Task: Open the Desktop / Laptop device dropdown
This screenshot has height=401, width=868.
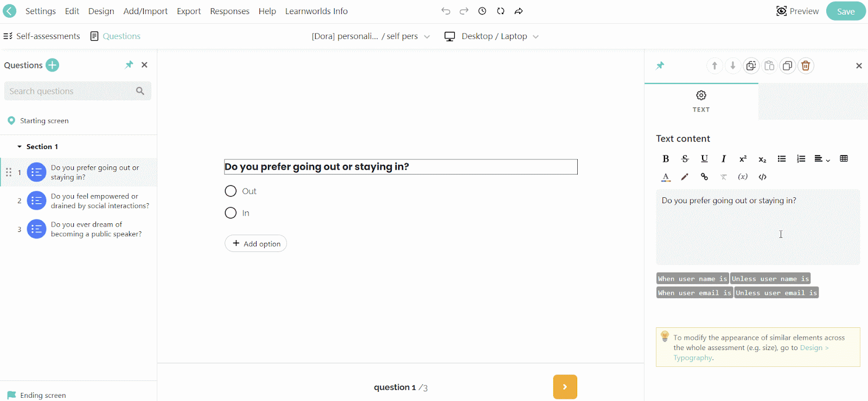Action: (x=491, y=36)
